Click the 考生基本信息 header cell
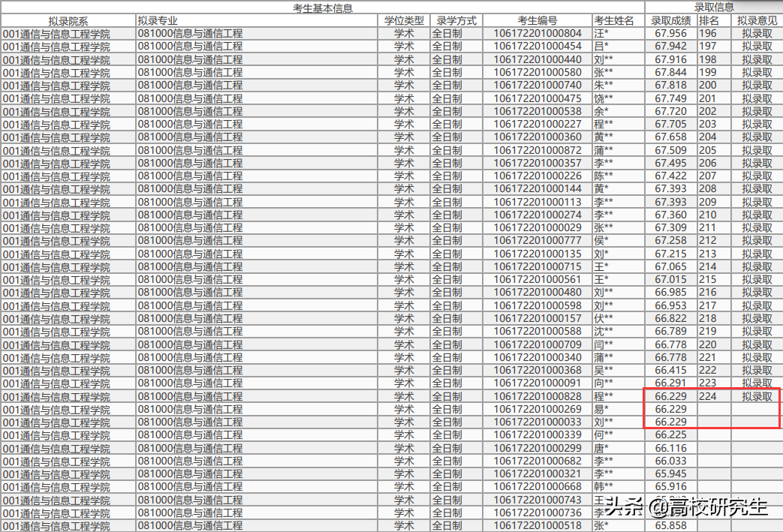Image resolution: width=783 pixels, height=532 pixels. [x=323, y=8]
